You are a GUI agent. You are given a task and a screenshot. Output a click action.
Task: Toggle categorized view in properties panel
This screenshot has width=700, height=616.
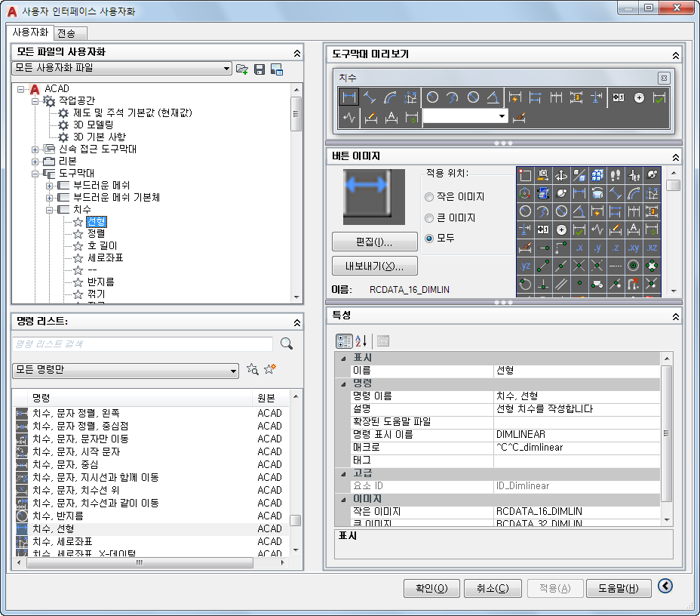click(x=344, y=340)
